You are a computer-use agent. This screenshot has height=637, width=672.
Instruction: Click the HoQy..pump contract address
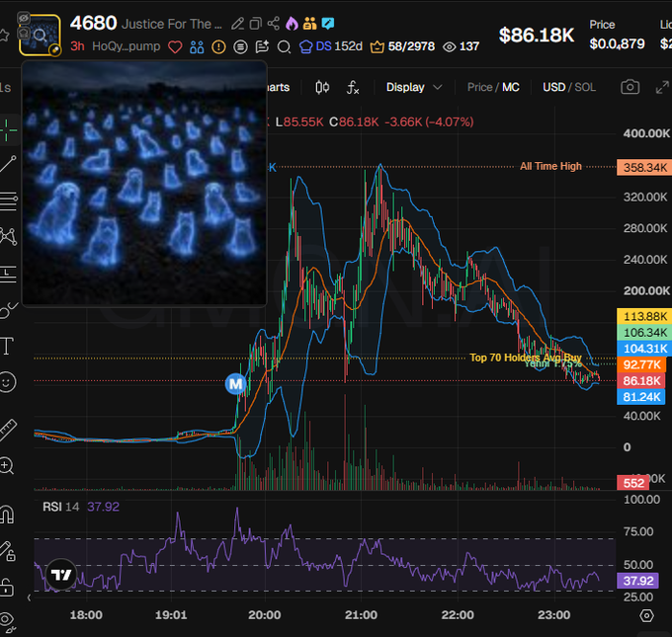(126, 46)
